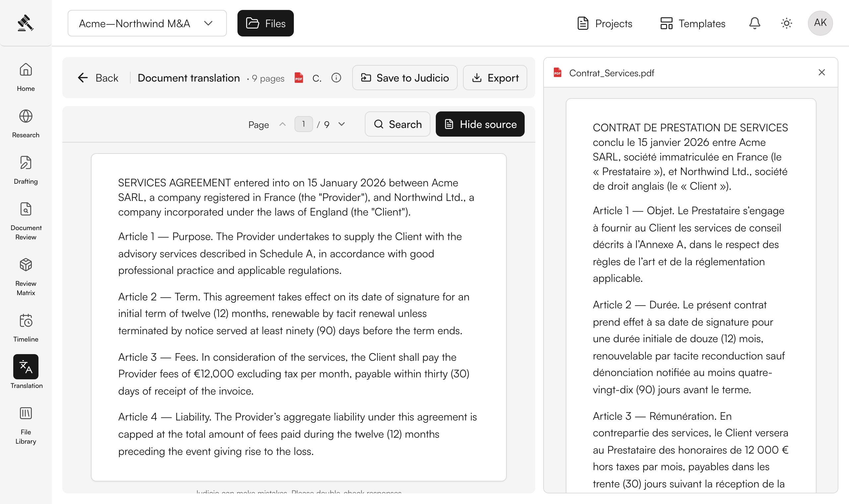Toggle the light/dark theme sun icon
Image resolution: width=849 pixels, height=504 pixels.
click(x=787, y=23)
